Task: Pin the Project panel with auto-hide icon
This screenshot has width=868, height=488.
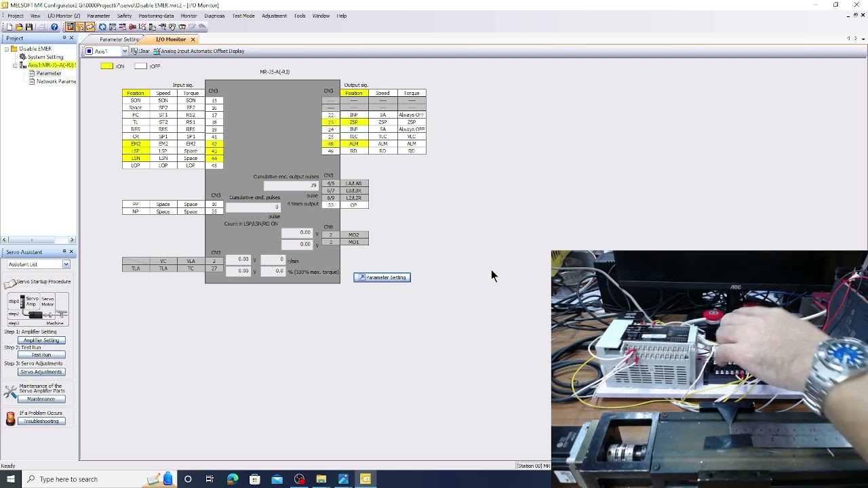Action: (x=64, y=38)
